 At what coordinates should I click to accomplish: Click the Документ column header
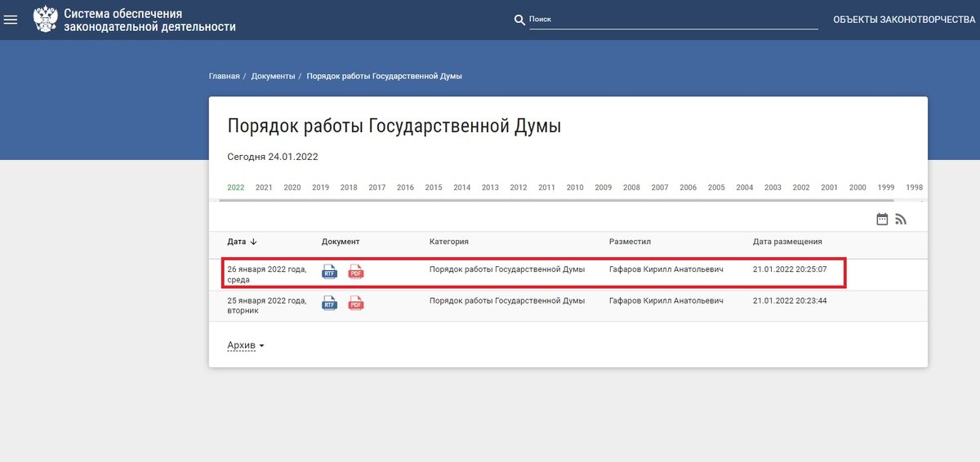341,242
